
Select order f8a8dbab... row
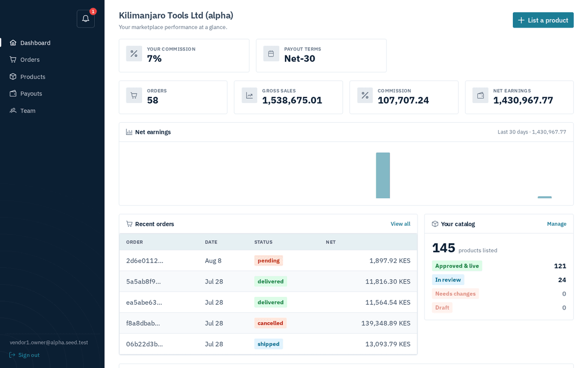[268, 323]
